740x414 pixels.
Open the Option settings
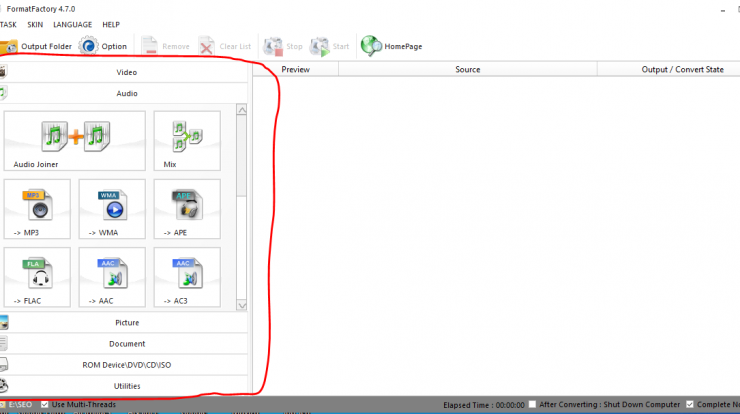click(x=103, y=46)
